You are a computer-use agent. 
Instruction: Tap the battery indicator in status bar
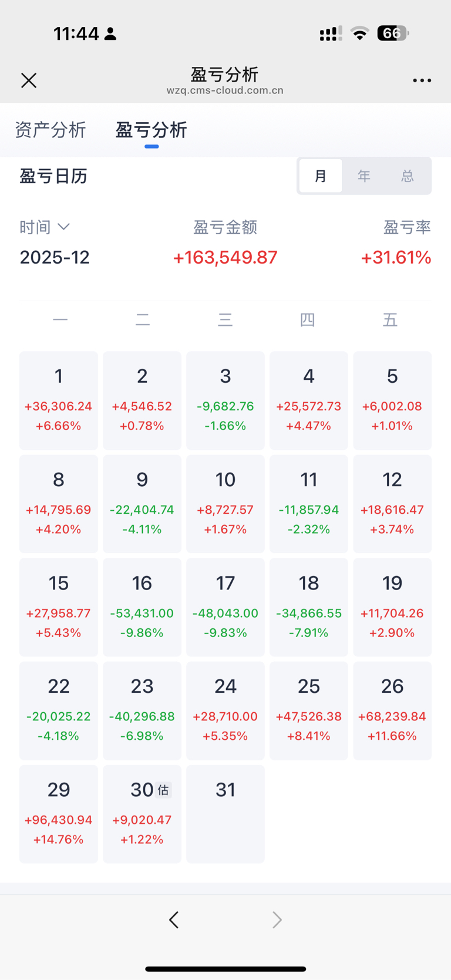click(x=393, y=33)
